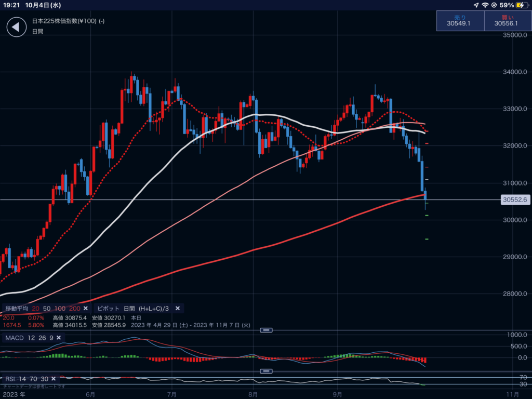532x399 pixels.
Task: Close the pivot indicator label
Action: 178,309
